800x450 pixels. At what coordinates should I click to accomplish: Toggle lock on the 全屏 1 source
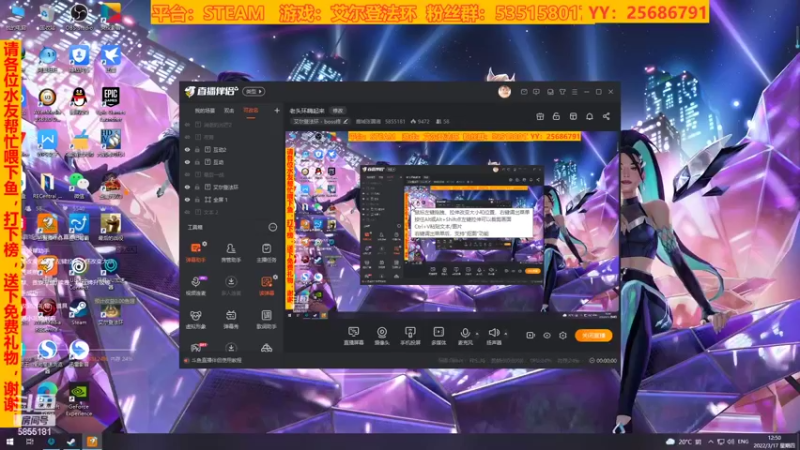click(x=197, y=199)
